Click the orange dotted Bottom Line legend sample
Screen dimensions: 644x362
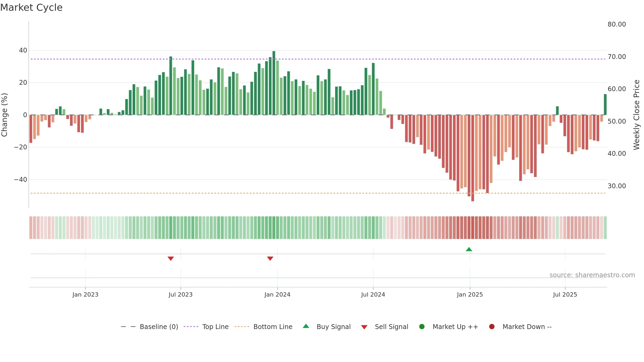[x=242, y=327]
